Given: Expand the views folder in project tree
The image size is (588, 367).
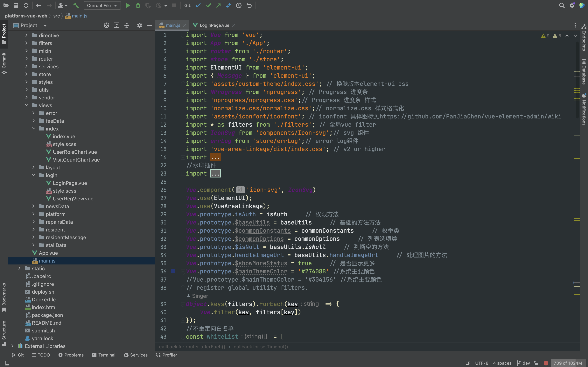Looking at the screenshot, I should click(27, 105).
